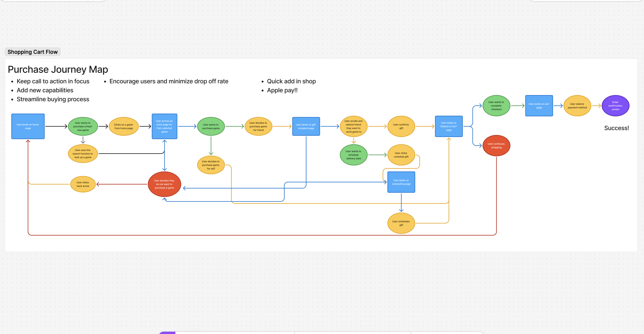Click 'User wants to complete checkout' node

pyautogui.click(x=496, y=106)
